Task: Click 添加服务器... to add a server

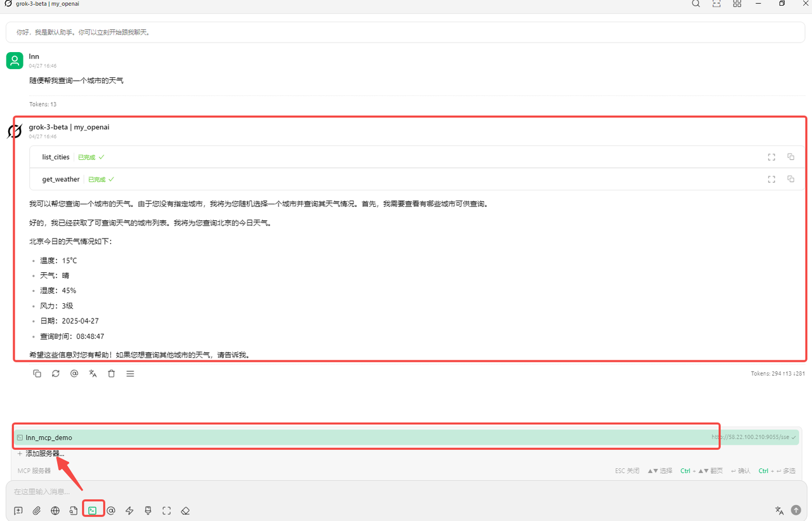Action: 41,454
